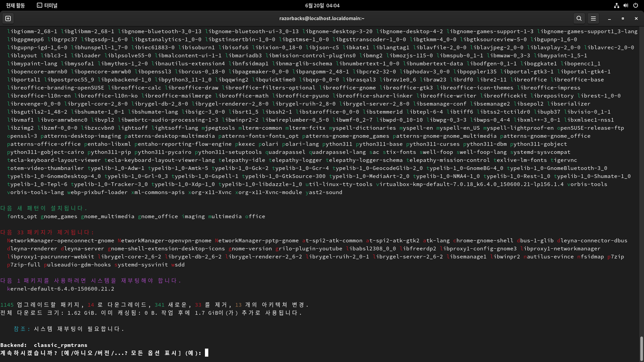Open the power icon system menu
Screen dimensions: 644x362
point(636,5)
